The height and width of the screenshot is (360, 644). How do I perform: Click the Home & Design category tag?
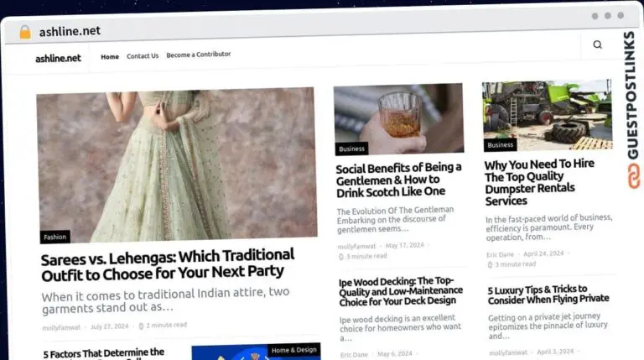point(293,350)
